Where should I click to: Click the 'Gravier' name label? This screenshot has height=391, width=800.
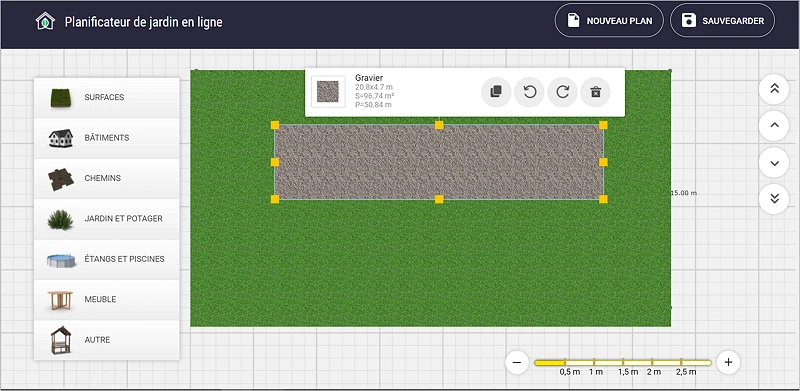(x=369, y=78)
